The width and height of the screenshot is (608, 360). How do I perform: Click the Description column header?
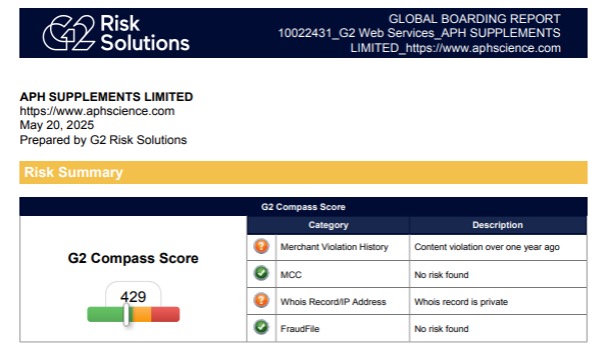click(498, 225)
